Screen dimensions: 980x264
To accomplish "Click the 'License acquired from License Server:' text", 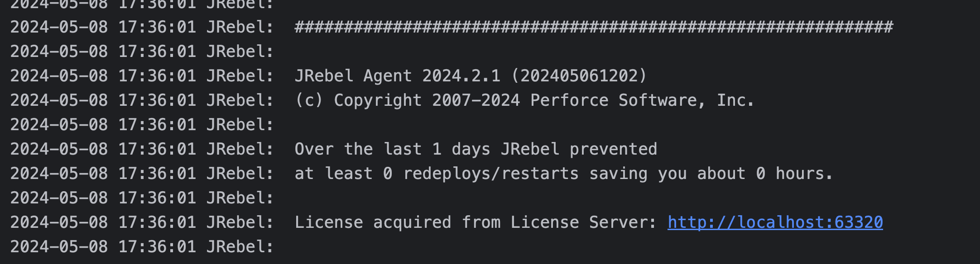I will pos(476,222).
